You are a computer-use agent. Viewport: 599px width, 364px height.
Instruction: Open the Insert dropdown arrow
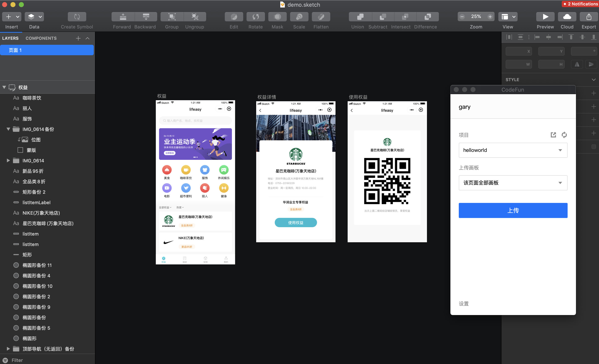[18, 17]
